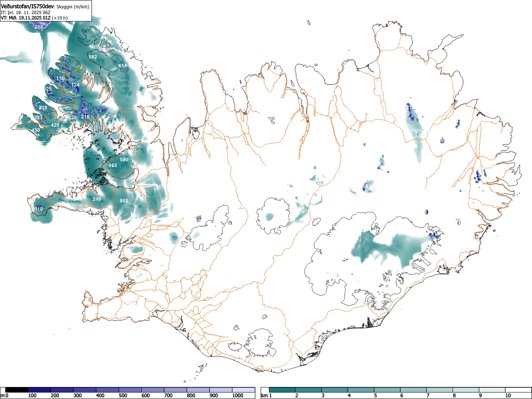Click the 4 label on kilometer legend

(x=349, y=396)
